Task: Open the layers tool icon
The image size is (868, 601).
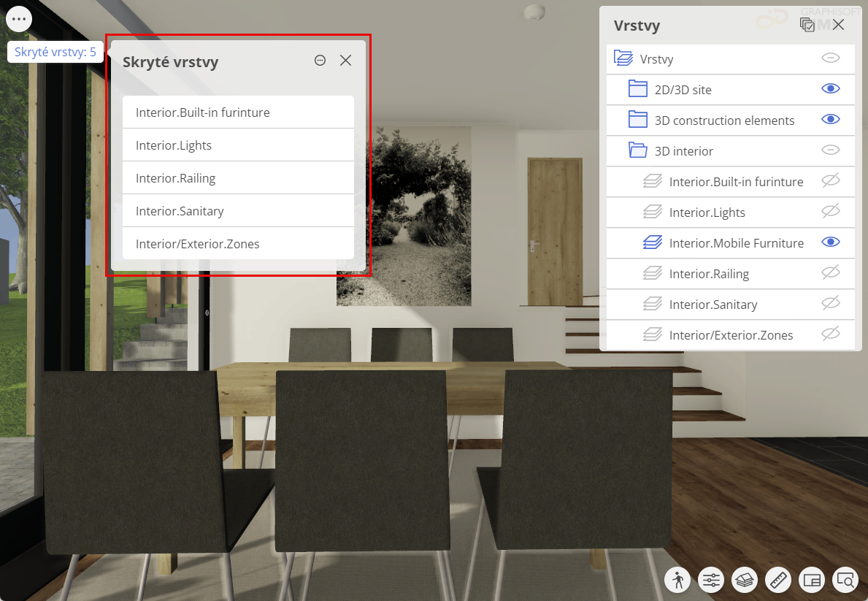Action: (745, 580)
